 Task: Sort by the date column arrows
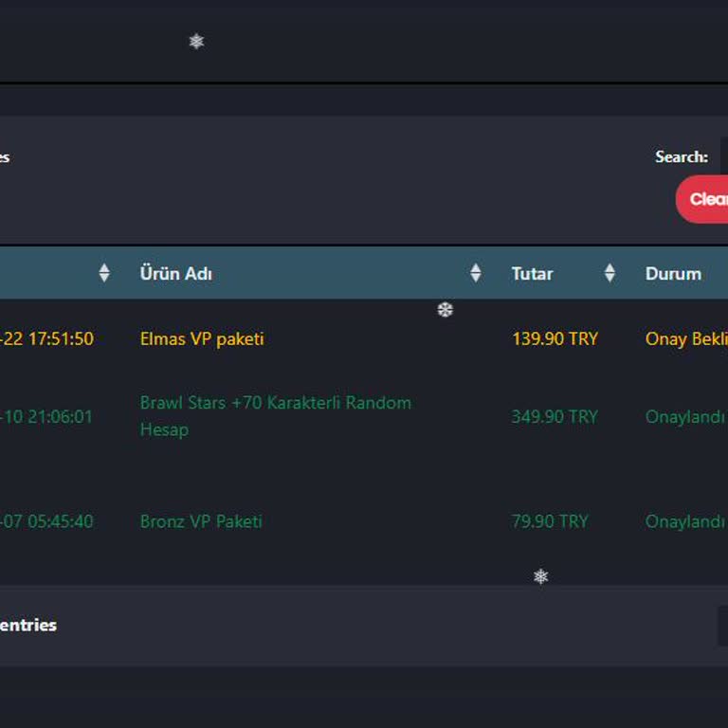click(x=104, y=273)
